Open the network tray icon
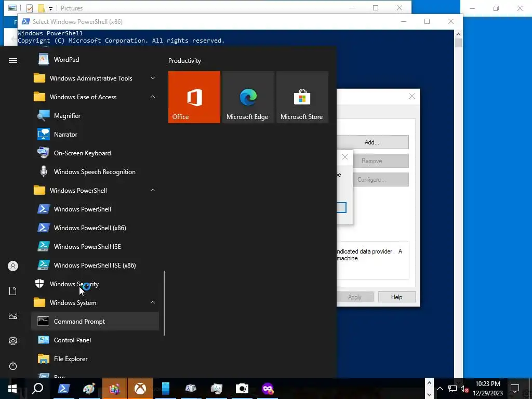 pyautogui.click(x=453, y=389)
